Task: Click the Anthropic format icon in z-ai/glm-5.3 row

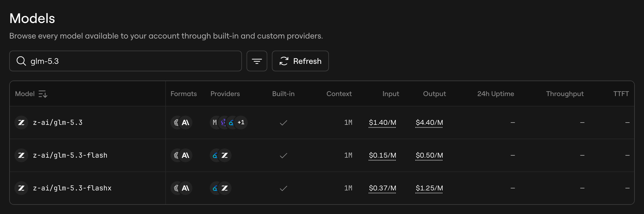Action: pyautogui.click(x=186, y=123)
